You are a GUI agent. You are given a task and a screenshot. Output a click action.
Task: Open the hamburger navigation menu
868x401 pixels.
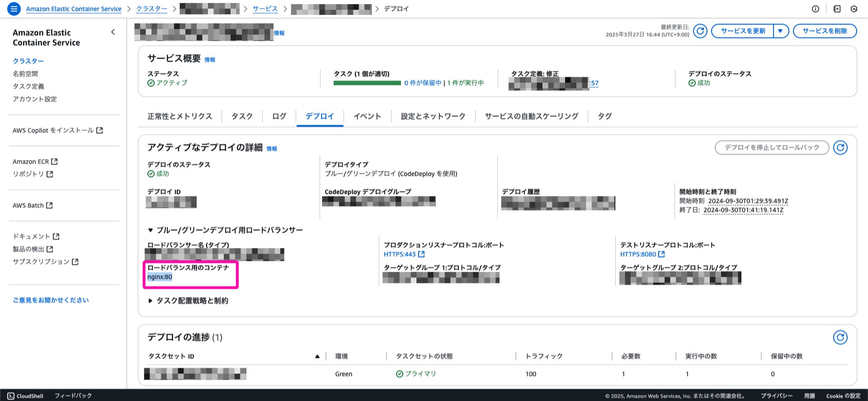[x=14, y=9]
